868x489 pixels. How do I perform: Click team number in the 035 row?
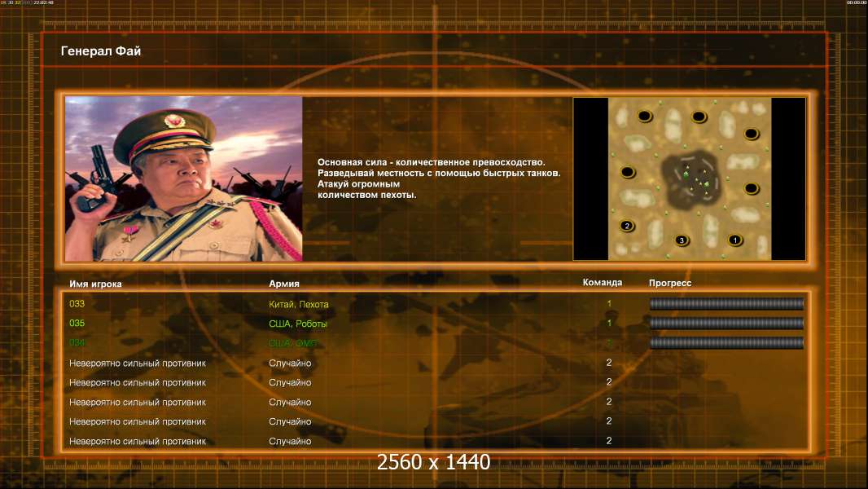point(609,323)
